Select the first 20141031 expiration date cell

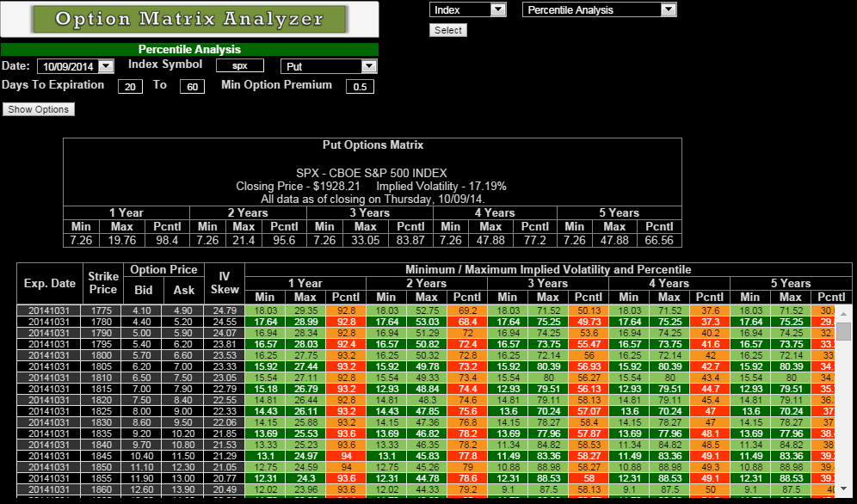pos(50,309)
